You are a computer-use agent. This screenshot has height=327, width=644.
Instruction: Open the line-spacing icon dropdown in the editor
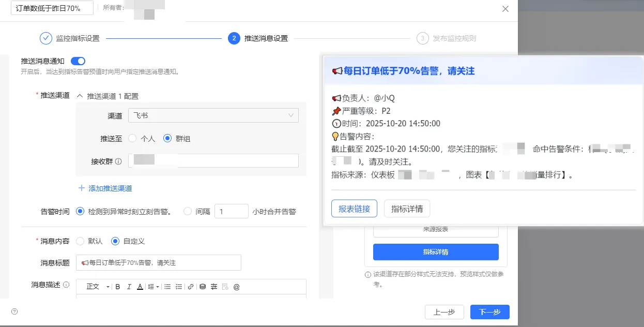coord(152,286)
